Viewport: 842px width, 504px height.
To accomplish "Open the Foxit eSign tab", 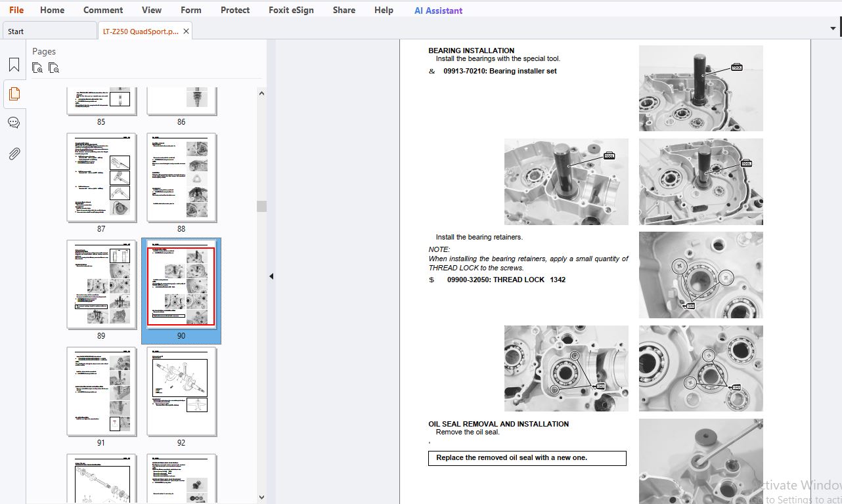I will point(291,10).
